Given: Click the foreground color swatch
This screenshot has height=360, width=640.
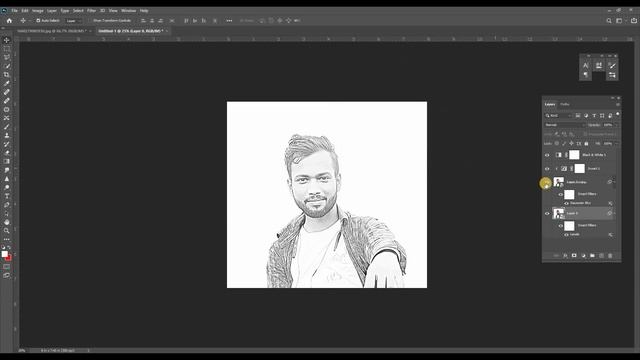Looking at the screenshot, I should (4, 254).
